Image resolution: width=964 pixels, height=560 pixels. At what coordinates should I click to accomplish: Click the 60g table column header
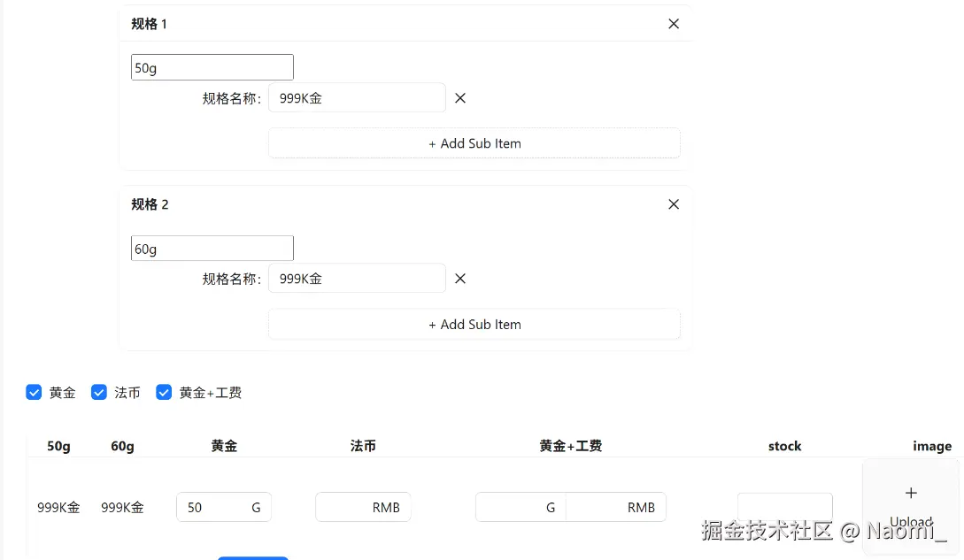122,446
